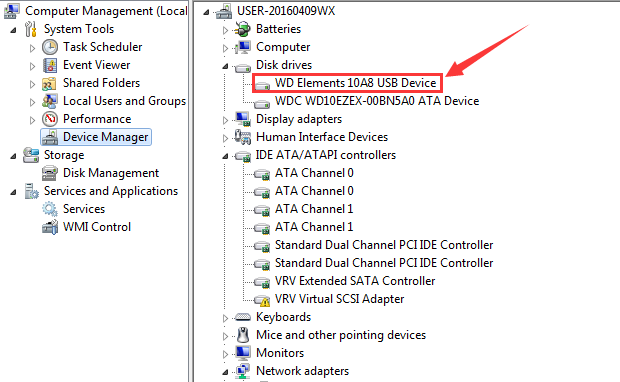Collapse the Network adapters category
This screenshot has height=382, width=620.
point(225,372)
